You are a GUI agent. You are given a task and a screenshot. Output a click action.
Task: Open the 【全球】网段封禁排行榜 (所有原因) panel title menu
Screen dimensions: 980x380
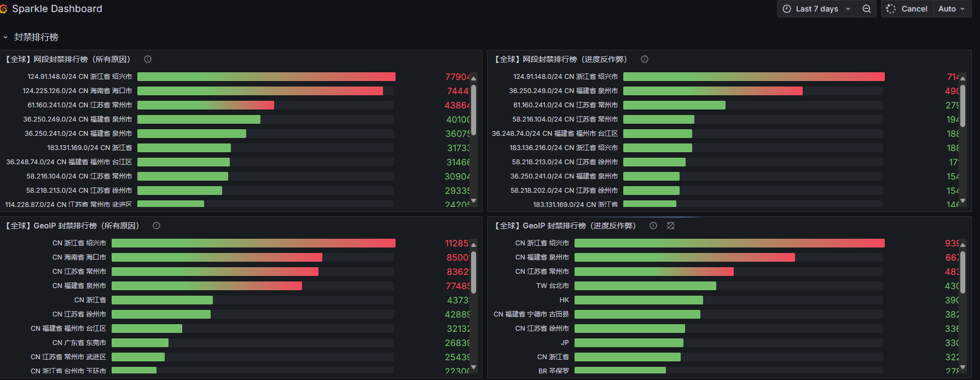click(x=68, y=59)
